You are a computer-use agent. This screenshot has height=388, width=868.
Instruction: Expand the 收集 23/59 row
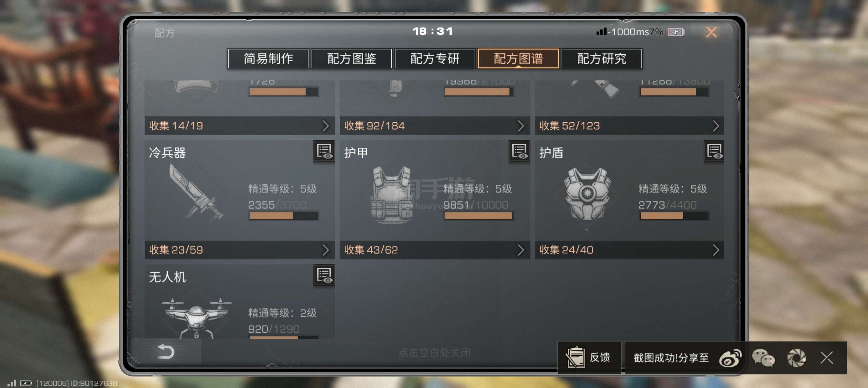tap(240, 250)
